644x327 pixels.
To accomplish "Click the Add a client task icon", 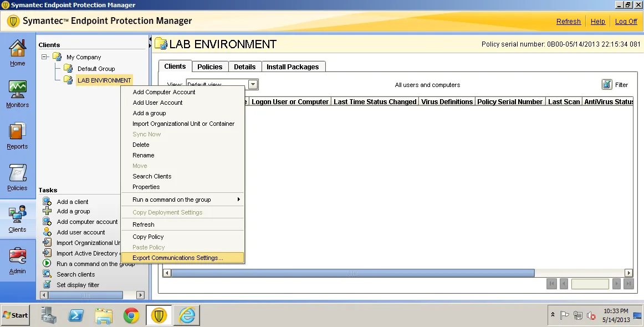I will pos(47,201).
